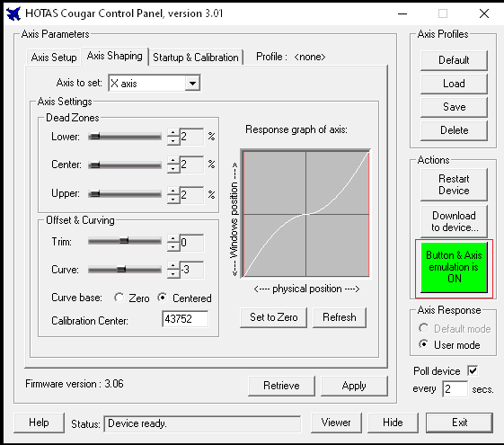The height and width of the screenshot is (445, 504).
Task: Decrease Upper dead zone with down arrow
Action: pyautogui.click(x=173, y=199)
